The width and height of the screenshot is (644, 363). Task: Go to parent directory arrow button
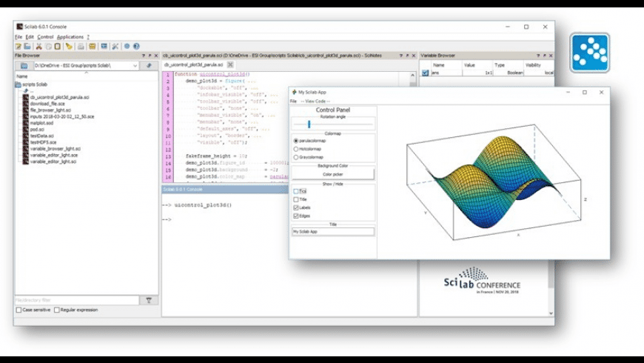click(x=149, y=66)
